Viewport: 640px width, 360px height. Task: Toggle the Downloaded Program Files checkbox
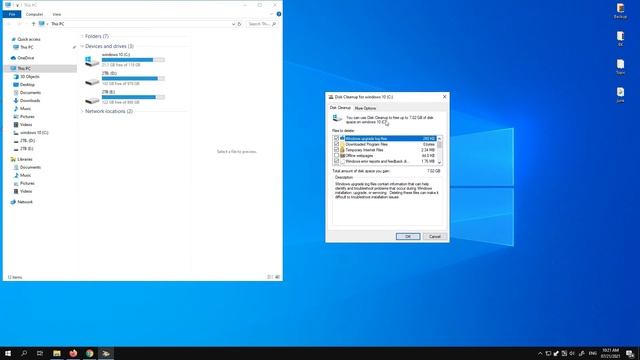[336, 144]
